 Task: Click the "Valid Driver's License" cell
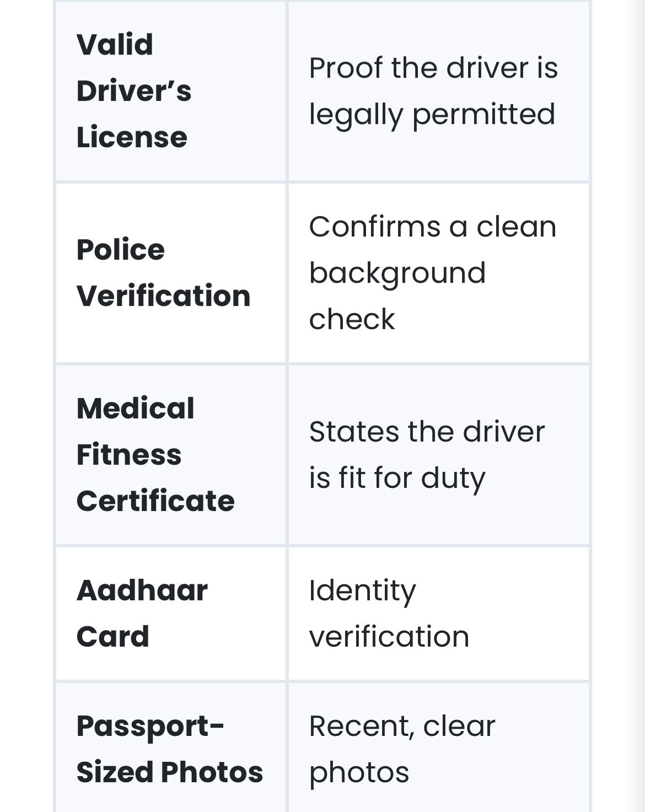click(170, 91)
